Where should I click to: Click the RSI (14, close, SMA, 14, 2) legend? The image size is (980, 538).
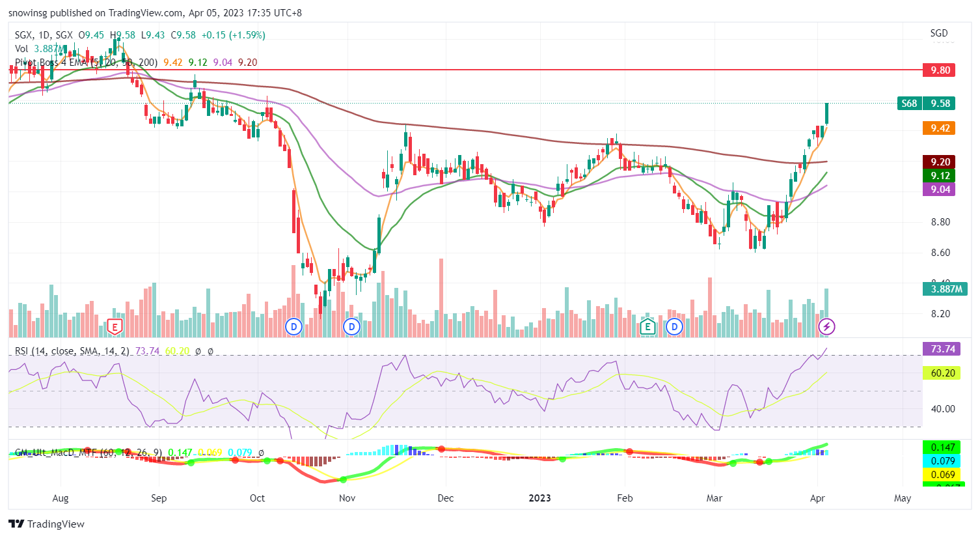click(x=72, y=350)
